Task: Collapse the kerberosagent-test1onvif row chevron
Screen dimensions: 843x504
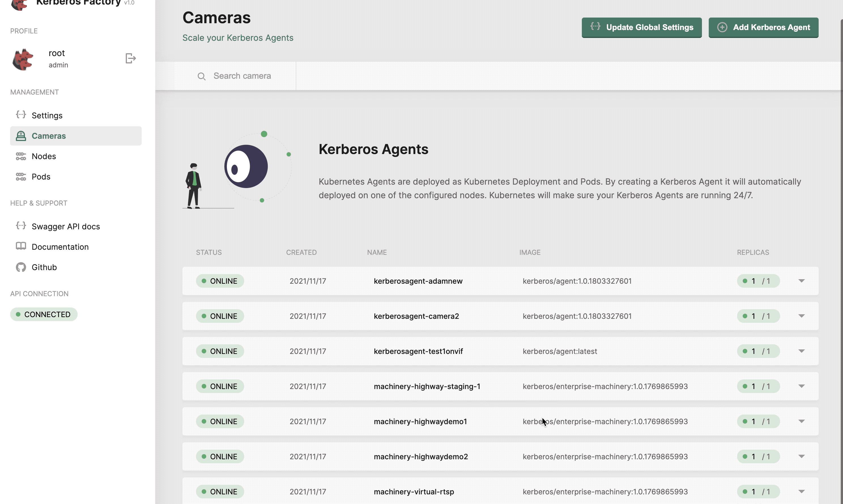Action: (x=802, y=351)
